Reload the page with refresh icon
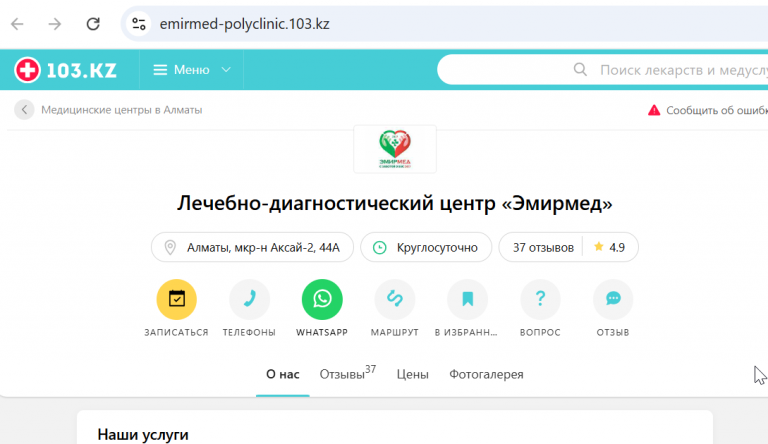The image size is (768, 444). tap(93, 24)
